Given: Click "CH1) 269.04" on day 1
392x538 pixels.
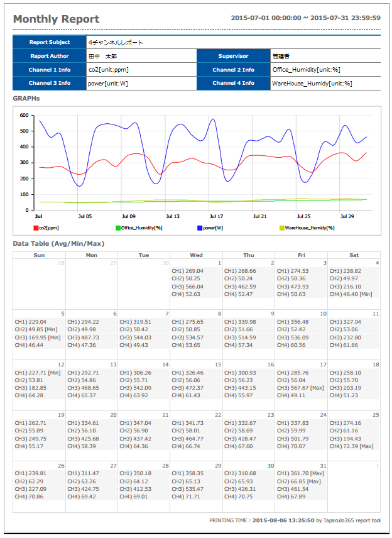Looking at the screenshot, I should (188, 271).
